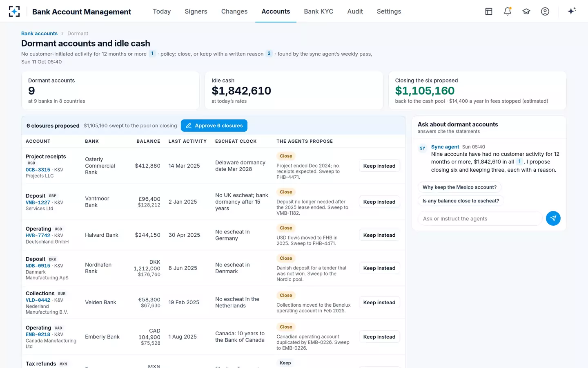Open the notifications bell
Viewport: 588px width, 368px height.
click(508, 11)
